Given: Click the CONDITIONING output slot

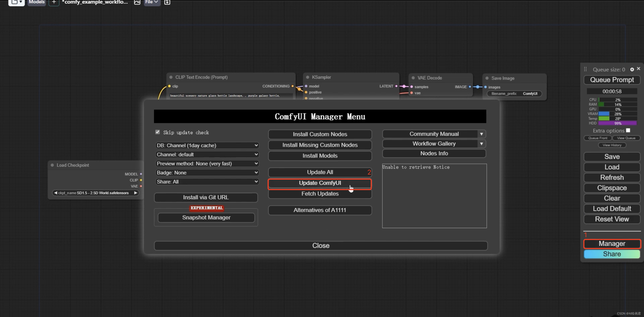Looking at the screenshot, I should (x=293, y=86).
